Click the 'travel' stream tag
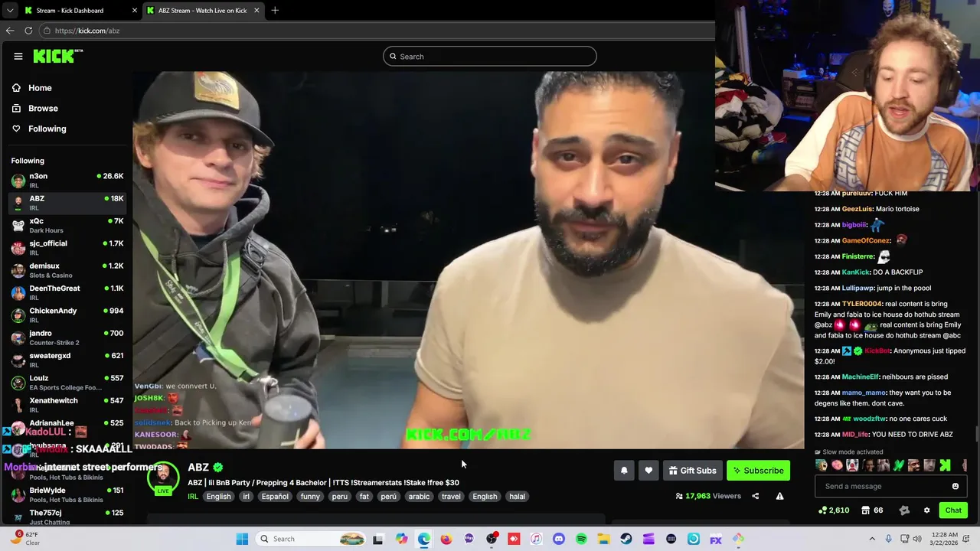 point(451,497)
